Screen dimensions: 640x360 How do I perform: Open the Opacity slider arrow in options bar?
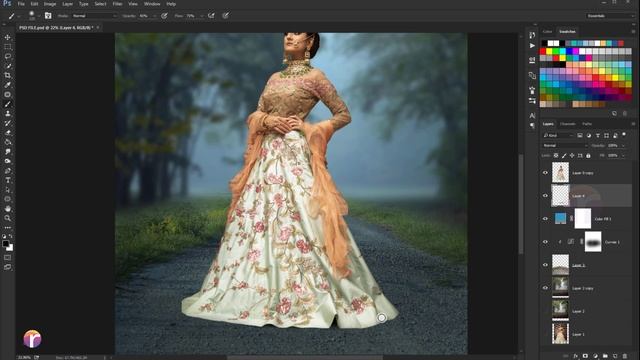154,16
